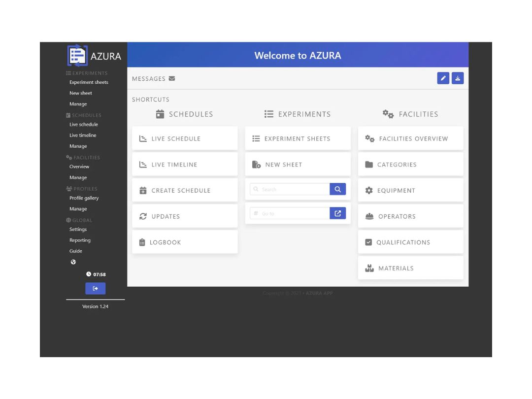This screenshot has width=532, height=399.
Task: Click the blue download button
Action: point(458,78)
